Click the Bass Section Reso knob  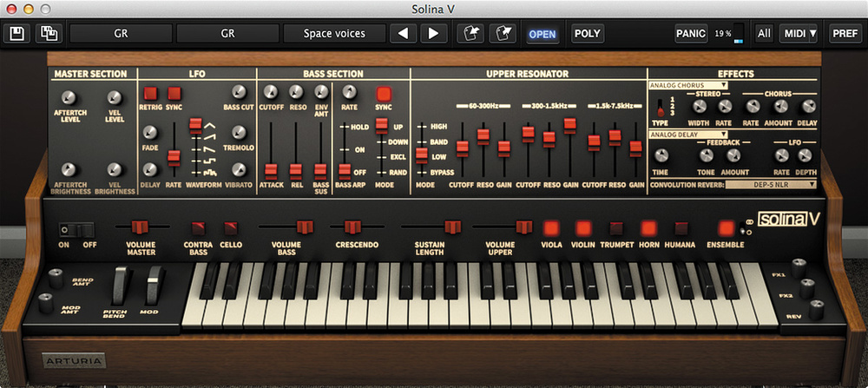[296, 92]
